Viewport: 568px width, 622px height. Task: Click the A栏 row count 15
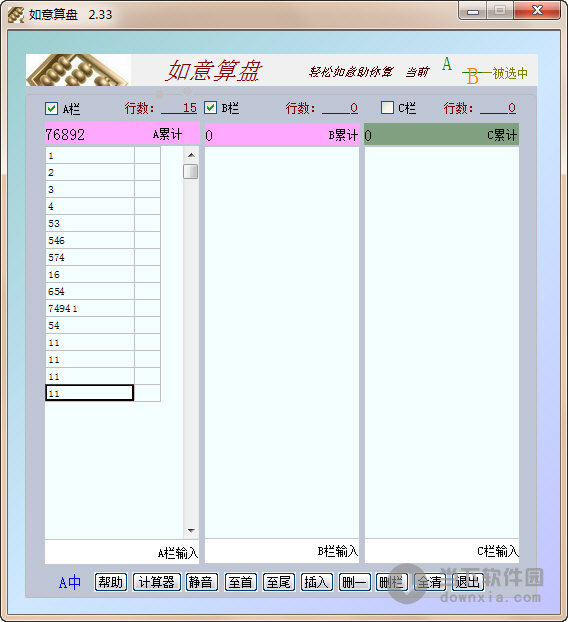point(179,108)
